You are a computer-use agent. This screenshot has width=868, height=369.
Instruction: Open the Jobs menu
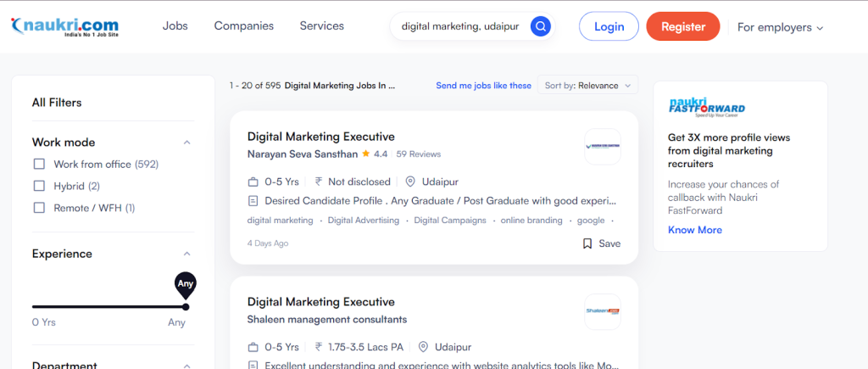pyautogui.click(x=175, y=26)
